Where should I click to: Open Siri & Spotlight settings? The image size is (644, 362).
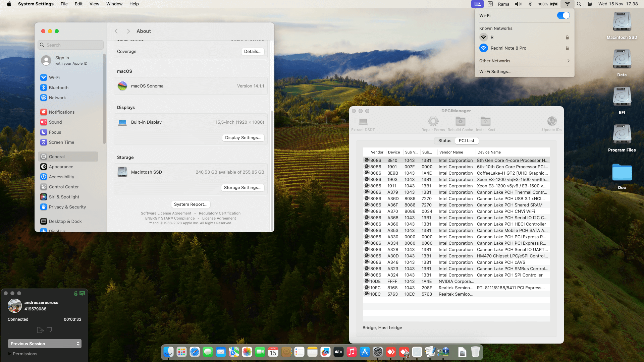click(x=68, y=197)
